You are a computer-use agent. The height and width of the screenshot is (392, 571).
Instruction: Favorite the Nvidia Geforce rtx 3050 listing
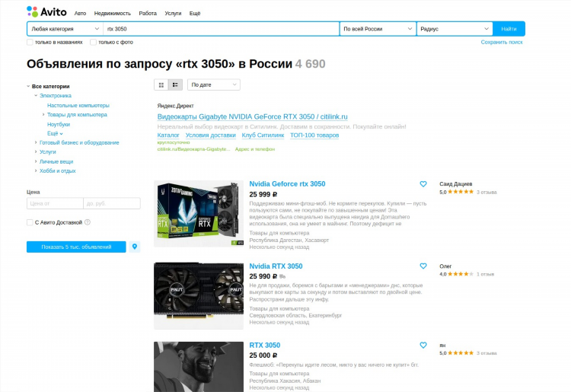pyautogui.click(x=423, y=184)
